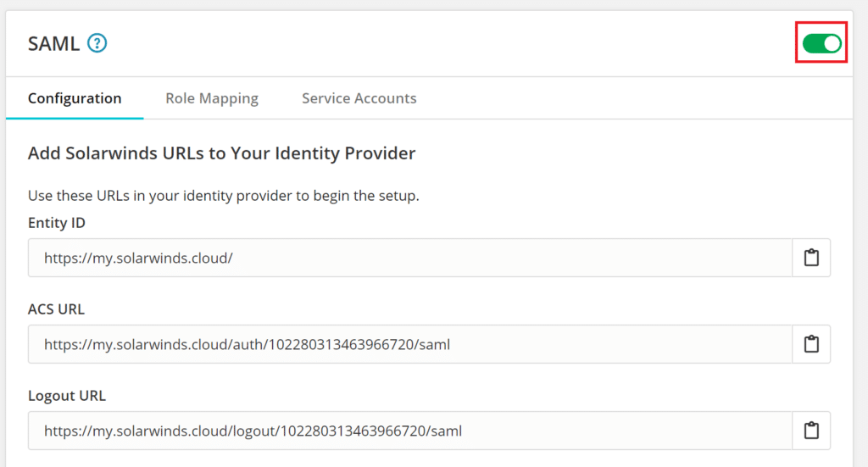Click the Add Solarwinds URLs heading
The width and height of the screenshot is (868, 467).
221,153
